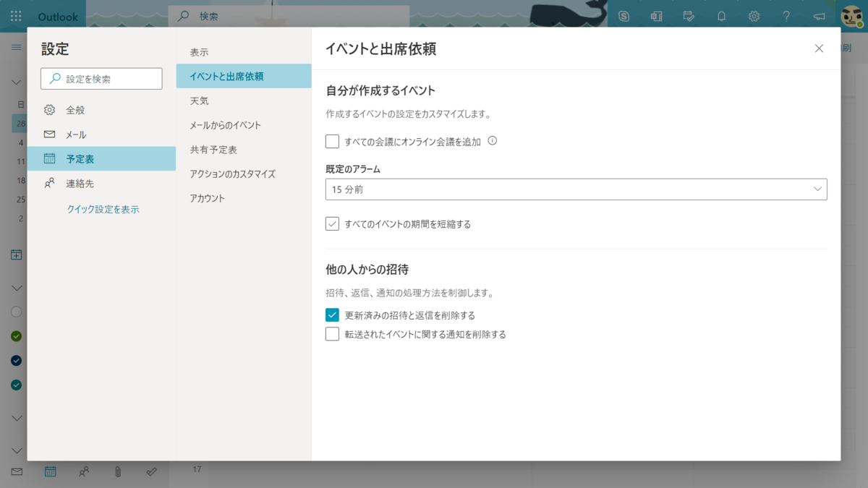Expand the lowest chevron above the mail icon
Image resolution: width=868 pixels, height=488 pixels.
[16, 450]
